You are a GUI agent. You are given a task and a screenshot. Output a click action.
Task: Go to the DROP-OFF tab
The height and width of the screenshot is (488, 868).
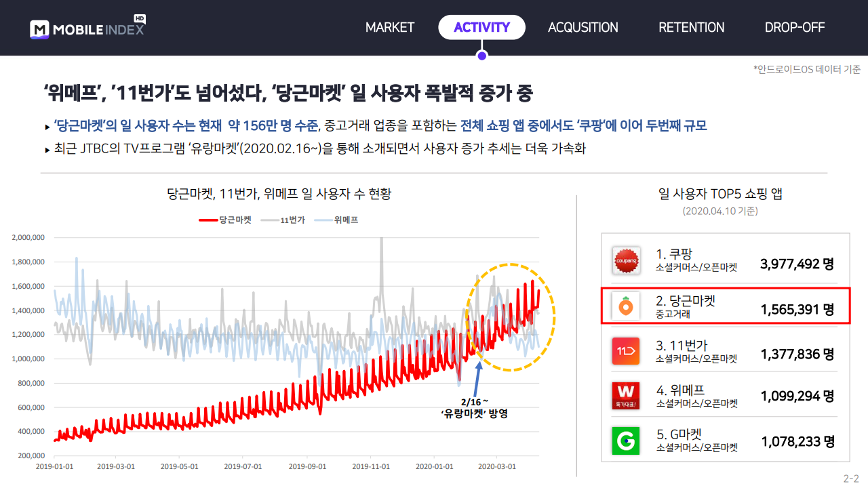tap(795, 27)
